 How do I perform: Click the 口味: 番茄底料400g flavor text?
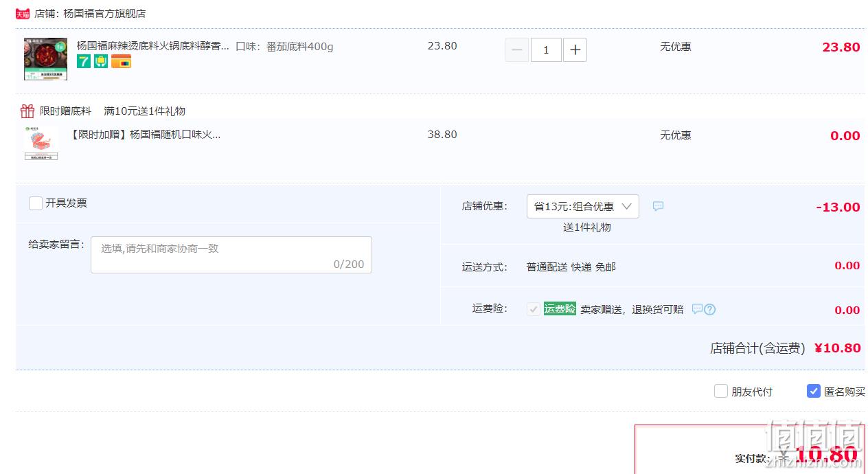[284, 46]
